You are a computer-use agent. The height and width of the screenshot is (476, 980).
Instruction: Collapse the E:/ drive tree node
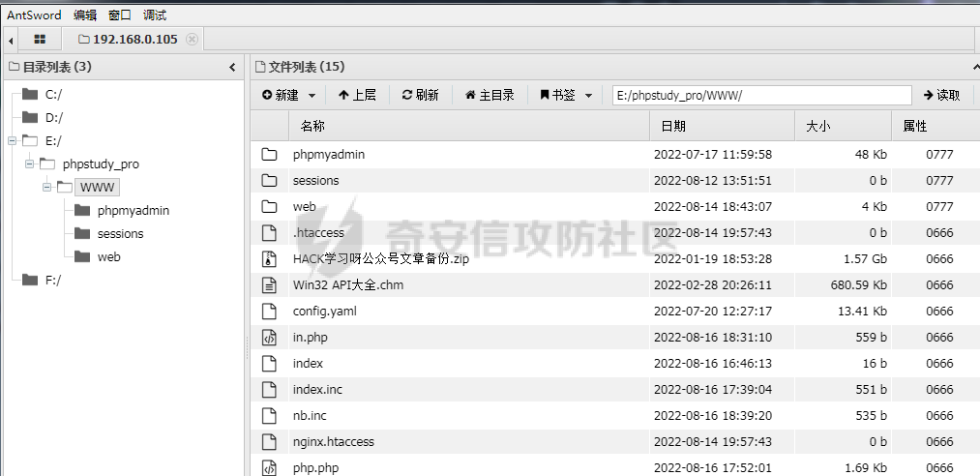pyautogui.click(x=12, y=140)
